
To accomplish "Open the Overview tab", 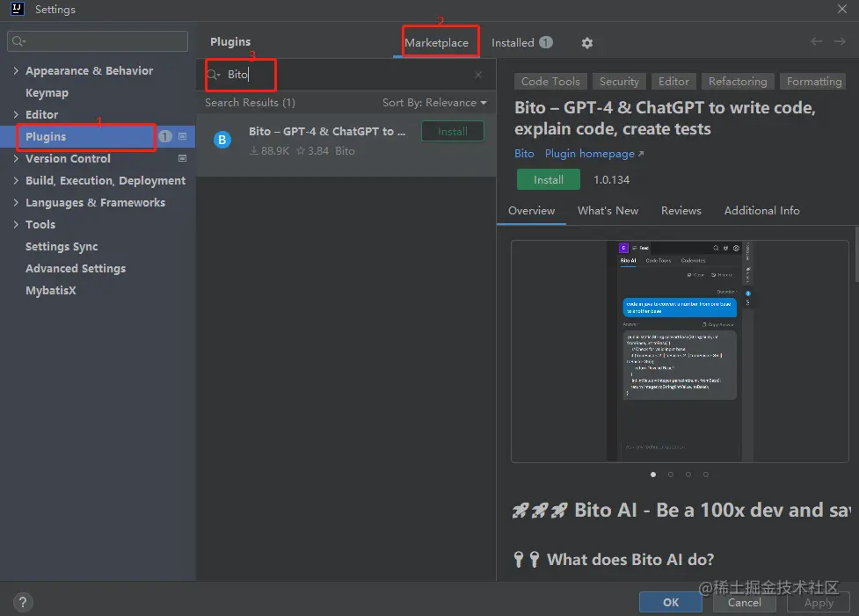I will [531, 211].
